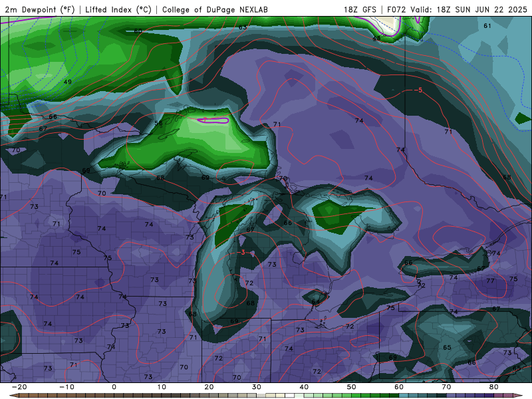Viewport: 532px width, 399px height.
Task: Click the "-20" label on the color scale
Action: point(19,387)
